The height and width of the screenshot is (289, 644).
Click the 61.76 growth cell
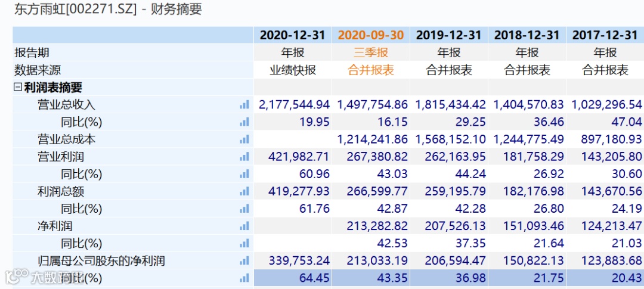pos(315,209)
